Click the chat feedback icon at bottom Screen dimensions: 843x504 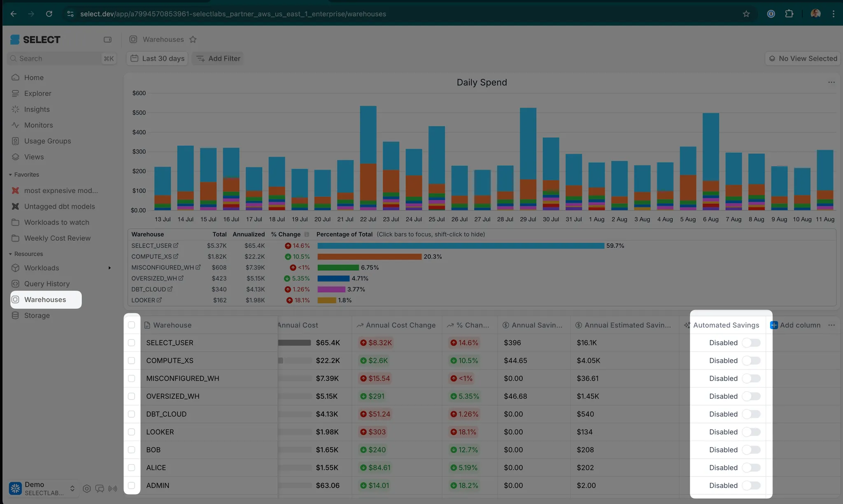pos(100,488)
